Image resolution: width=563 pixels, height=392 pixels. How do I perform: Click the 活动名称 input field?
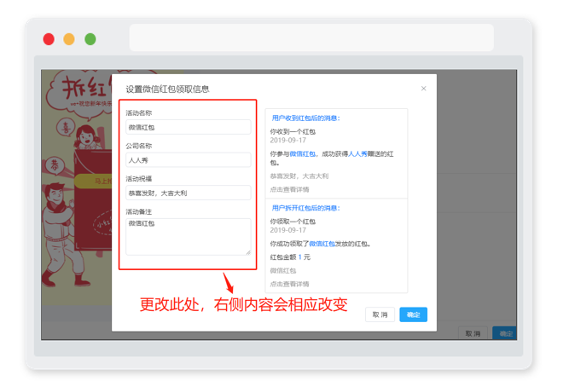click(189, 127)
